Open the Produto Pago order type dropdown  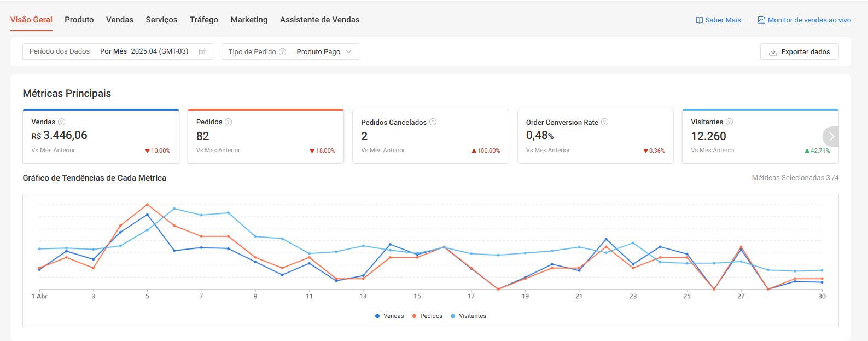coord(324,52)
